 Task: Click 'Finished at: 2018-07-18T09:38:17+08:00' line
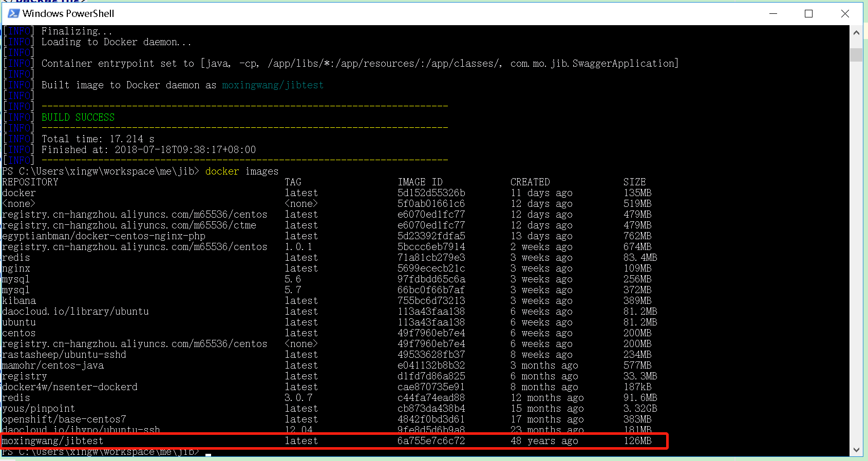[x=148, y=150]
